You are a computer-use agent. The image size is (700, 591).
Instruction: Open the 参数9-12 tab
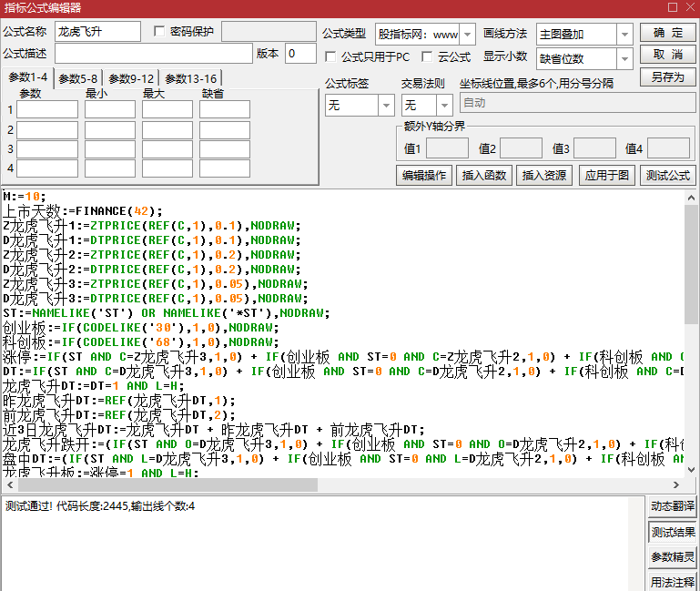[131, 78]
